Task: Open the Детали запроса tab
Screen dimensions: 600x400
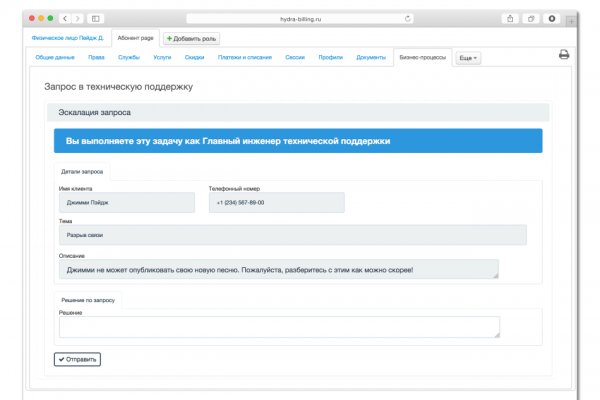Action: tap(81, 171)
